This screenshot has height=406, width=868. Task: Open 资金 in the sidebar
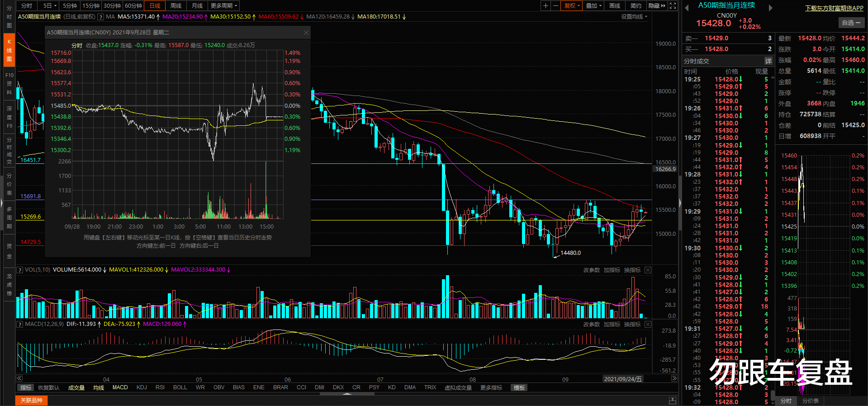9,251
